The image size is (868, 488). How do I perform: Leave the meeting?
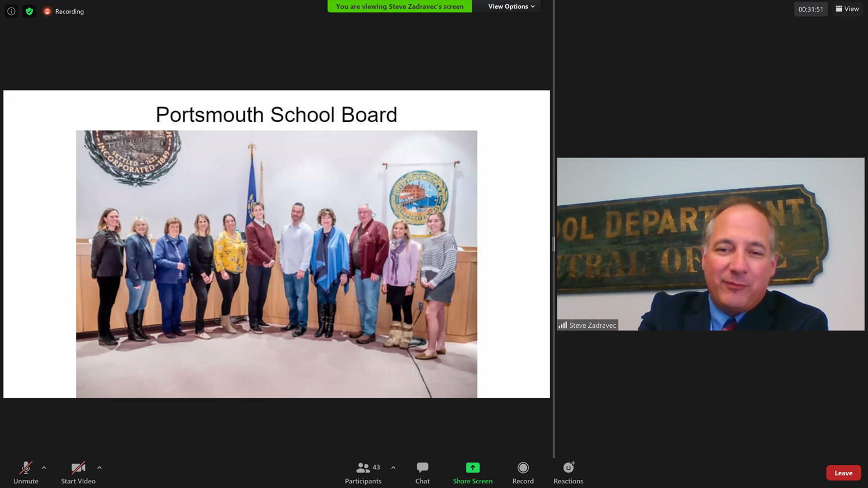click(x=843, y=473)
